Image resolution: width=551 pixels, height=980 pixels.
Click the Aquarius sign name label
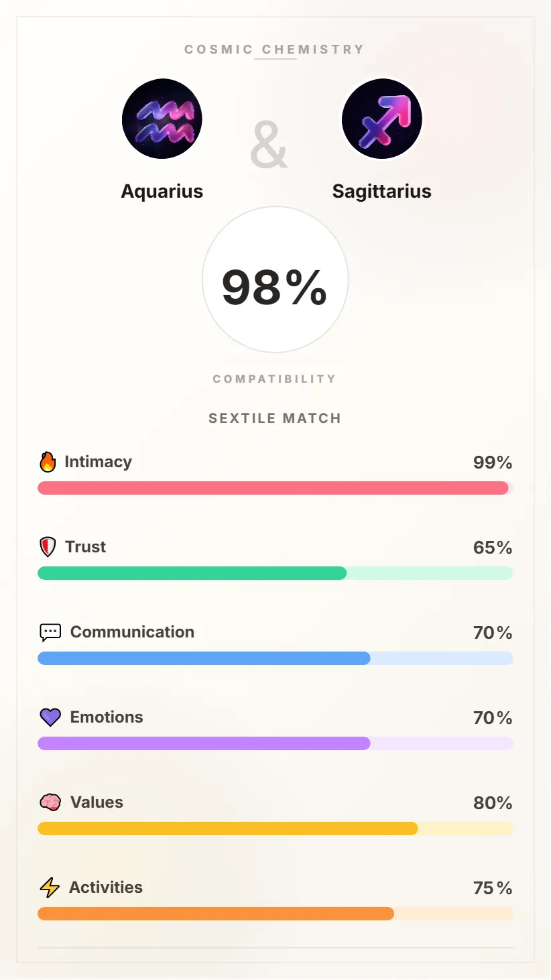tap(162, 191)
